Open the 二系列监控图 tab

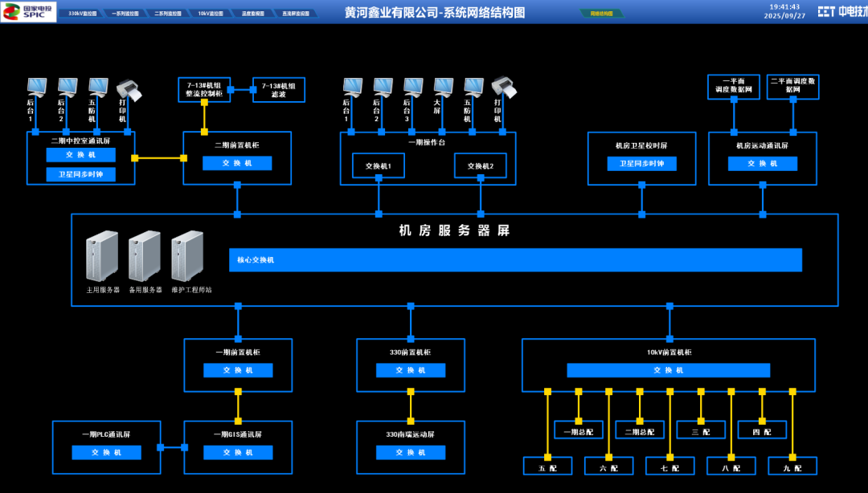[168, 14]
